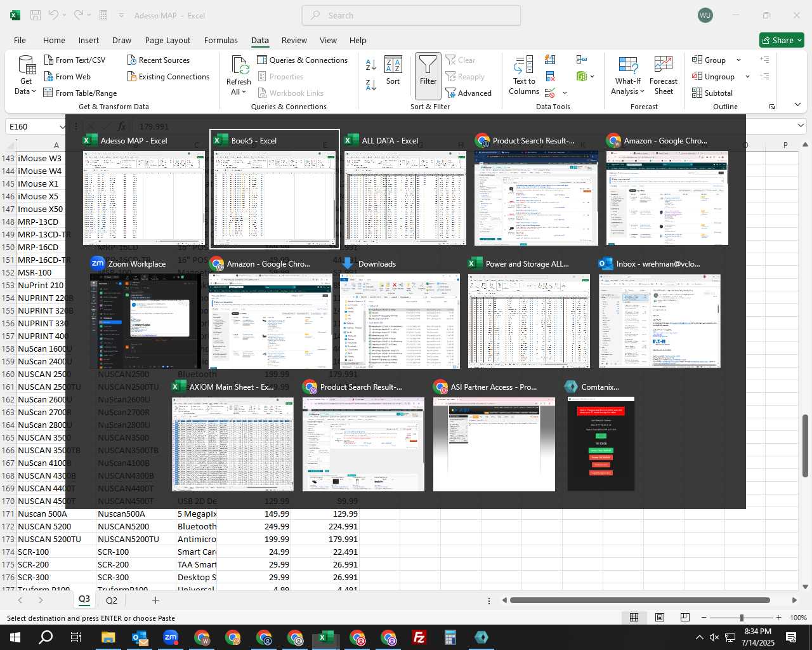Image resolution: width=812 pixels, height=650 pixels.
Task: Click Advanced filter option
Action: point(468,93)
